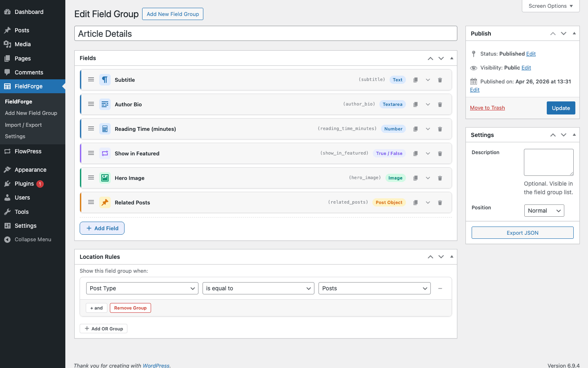
Task: Click the '+ and' rule button
Action: coord(96,308)
